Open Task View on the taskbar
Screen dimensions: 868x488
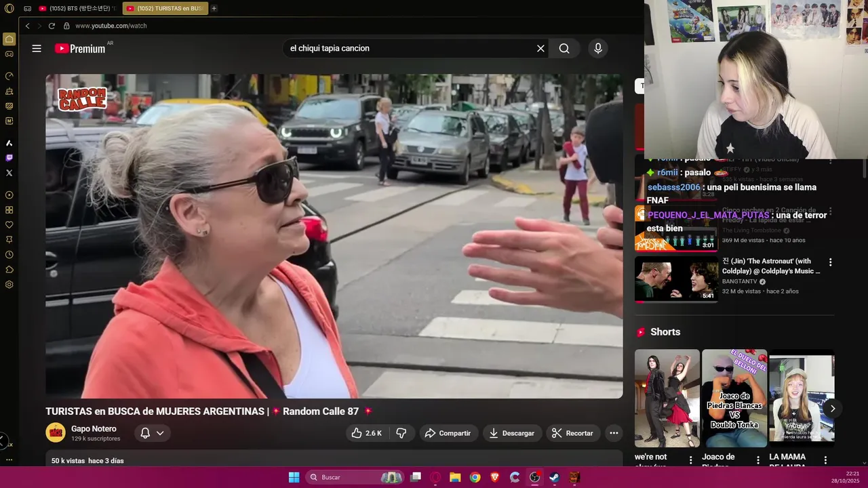(x=416, y=477)
